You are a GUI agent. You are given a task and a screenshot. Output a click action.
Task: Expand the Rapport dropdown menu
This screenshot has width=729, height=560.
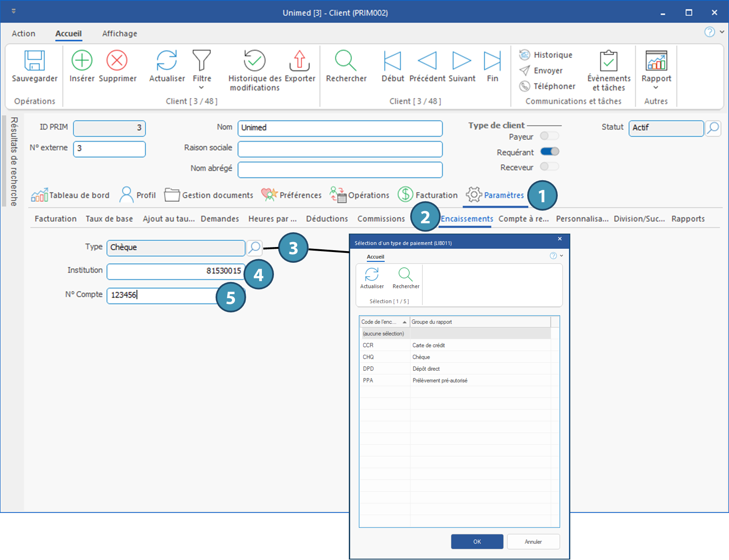(655, 87)
